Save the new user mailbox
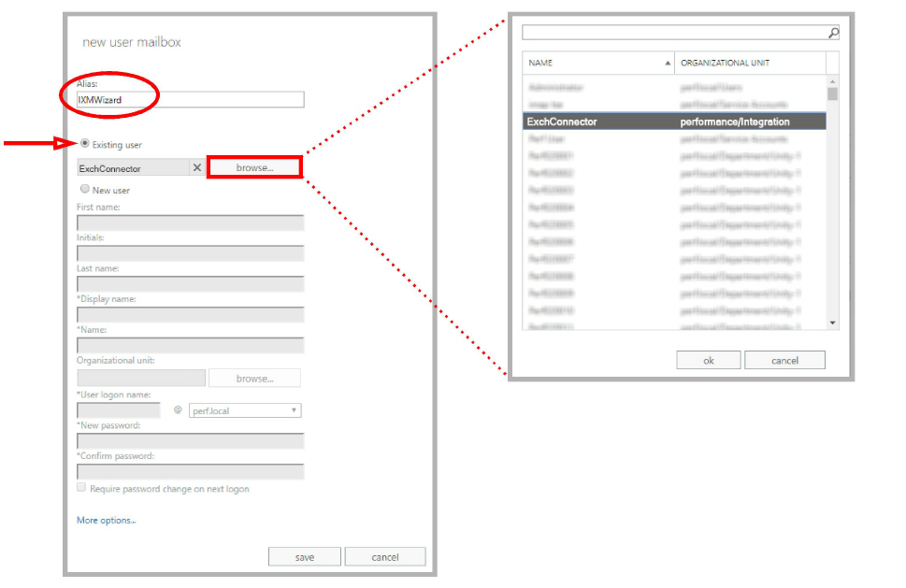 point(305,557)
